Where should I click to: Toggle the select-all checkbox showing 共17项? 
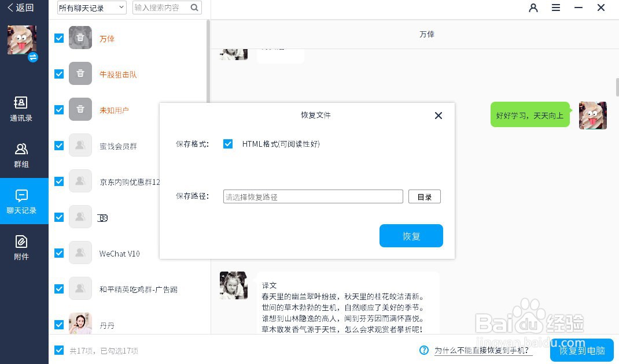click(58, 350)
